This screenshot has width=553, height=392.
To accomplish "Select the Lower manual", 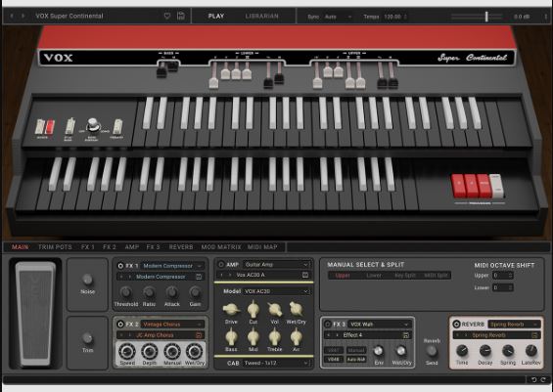I will 374,276.
